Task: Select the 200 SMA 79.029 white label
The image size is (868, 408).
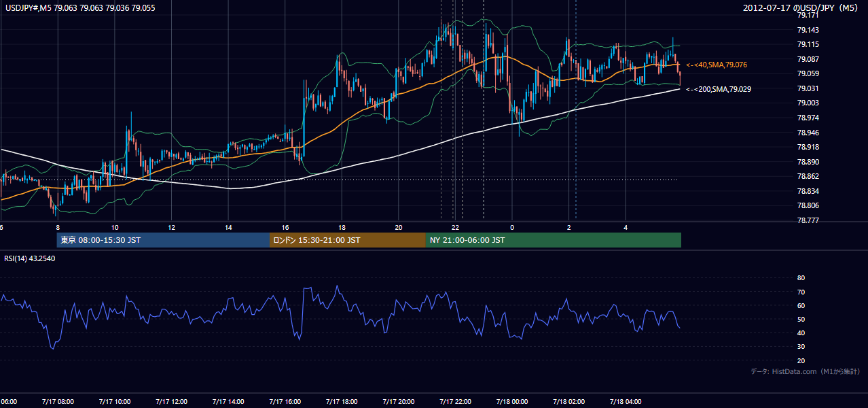Action: coord(719,89)
